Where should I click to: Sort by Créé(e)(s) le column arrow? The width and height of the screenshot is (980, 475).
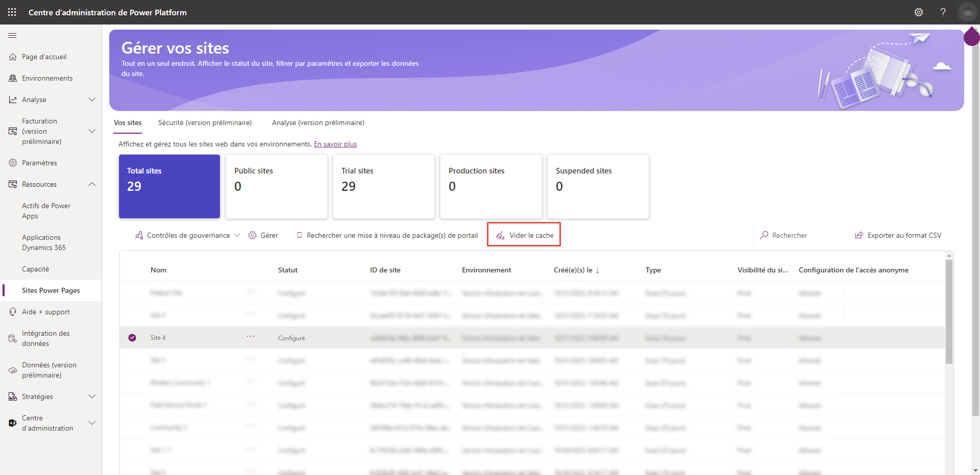point(597,270)
